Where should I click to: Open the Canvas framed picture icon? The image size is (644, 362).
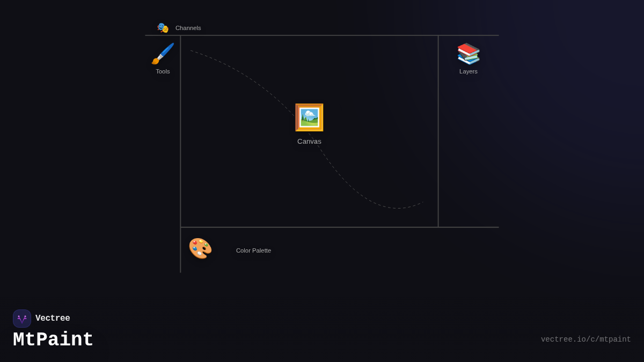click(x=309, y=117)
